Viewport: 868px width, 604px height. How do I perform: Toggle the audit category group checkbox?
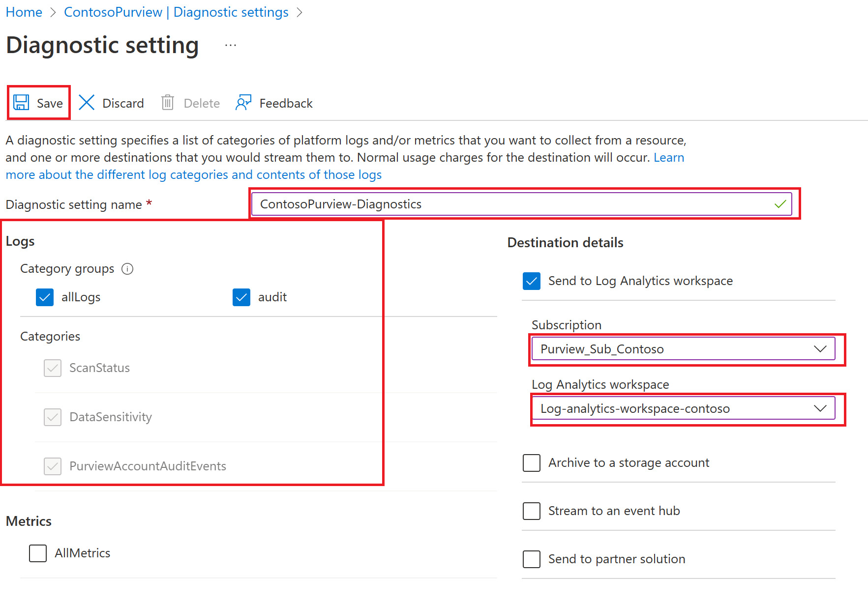pos(241,297)
